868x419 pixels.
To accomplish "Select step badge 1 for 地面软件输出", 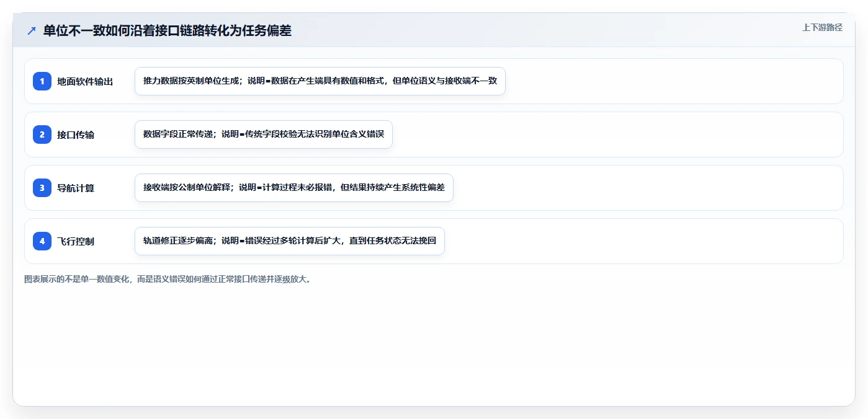I will pos(42,81).
